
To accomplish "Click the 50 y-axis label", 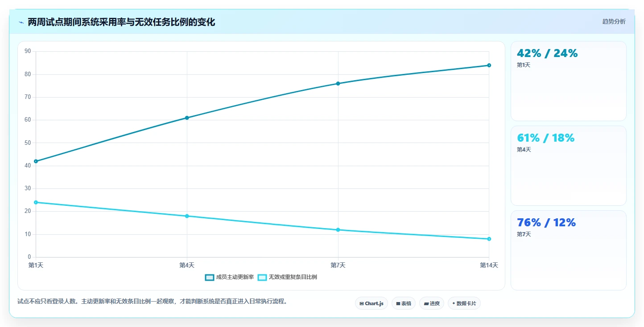I will click(28, 143).
